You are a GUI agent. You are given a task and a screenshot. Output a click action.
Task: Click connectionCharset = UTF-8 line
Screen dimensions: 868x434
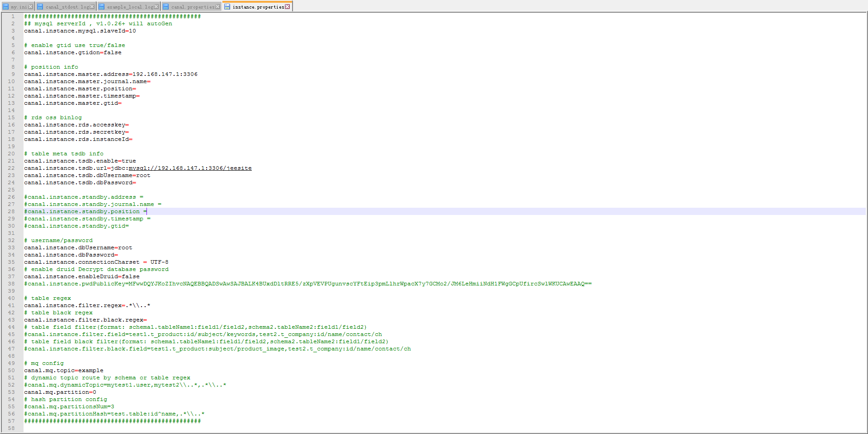click(x=96, y=262)
